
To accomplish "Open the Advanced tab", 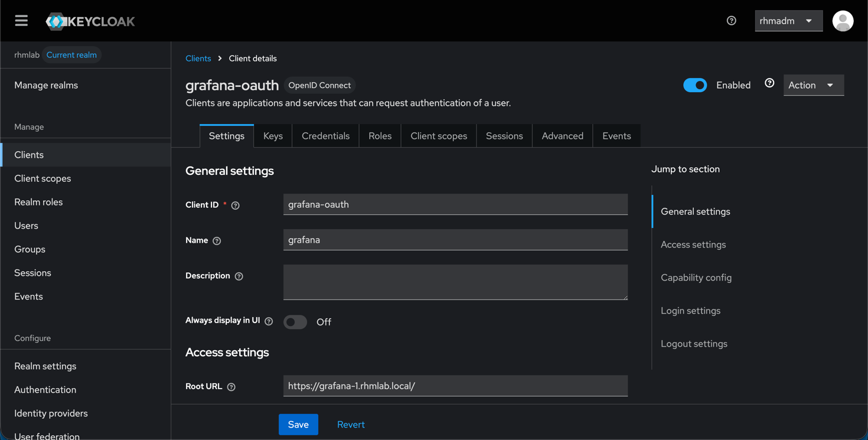I will pyautogui.click(x=562, y=135).
